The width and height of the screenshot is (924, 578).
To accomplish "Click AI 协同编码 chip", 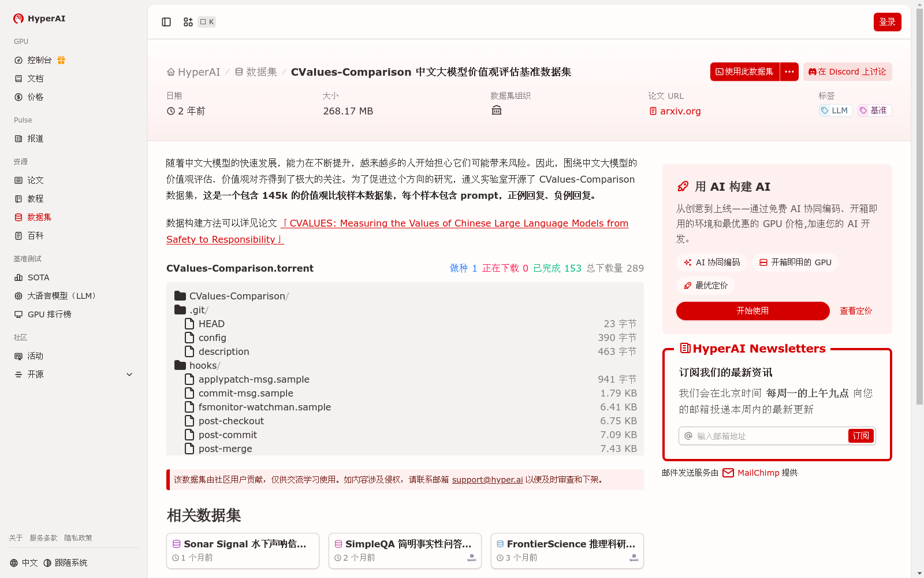I will [711, 262].
